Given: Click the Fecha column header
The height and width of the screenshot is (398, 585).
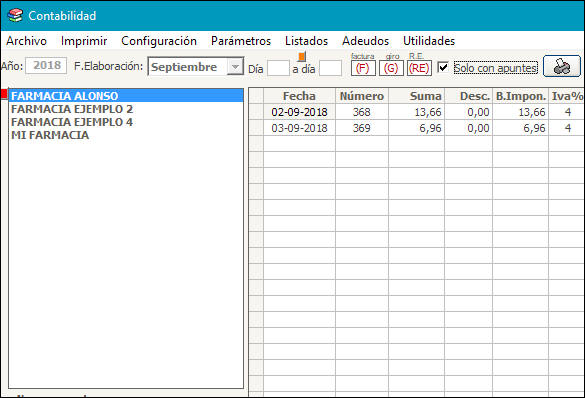Looking at the screenshot, I should coord(299,96).
